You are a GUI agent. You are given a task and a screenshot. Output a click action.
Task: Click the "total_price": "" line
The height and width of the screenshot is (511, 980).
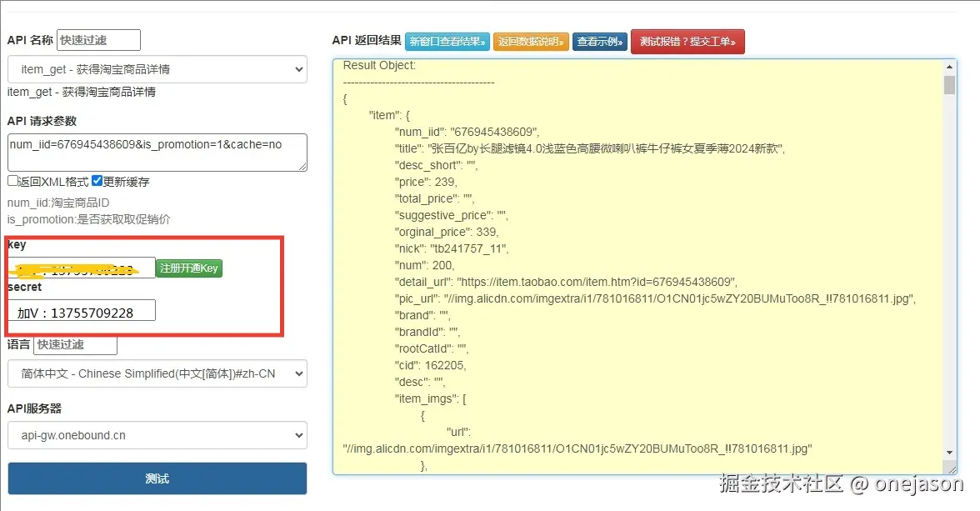[x=434, y=199]
